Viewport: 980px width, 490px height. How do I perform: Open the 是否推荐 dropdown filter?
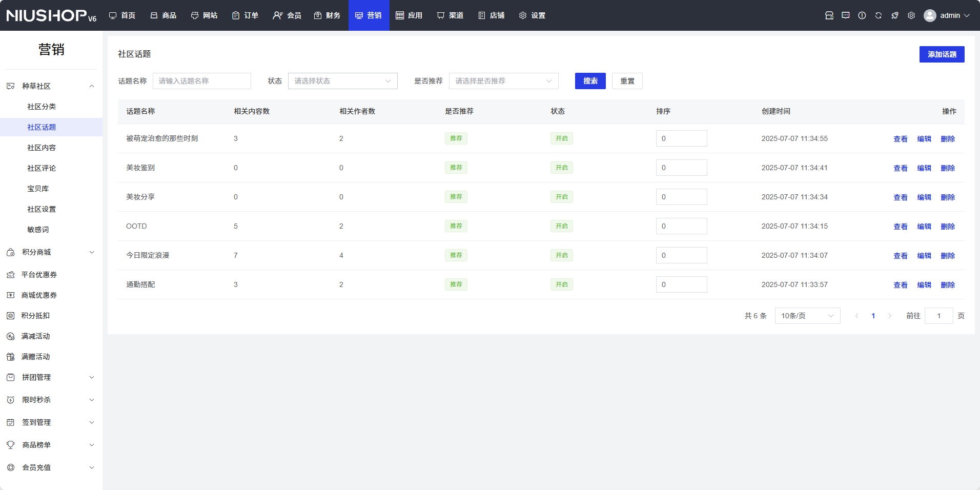pos(503,81)
